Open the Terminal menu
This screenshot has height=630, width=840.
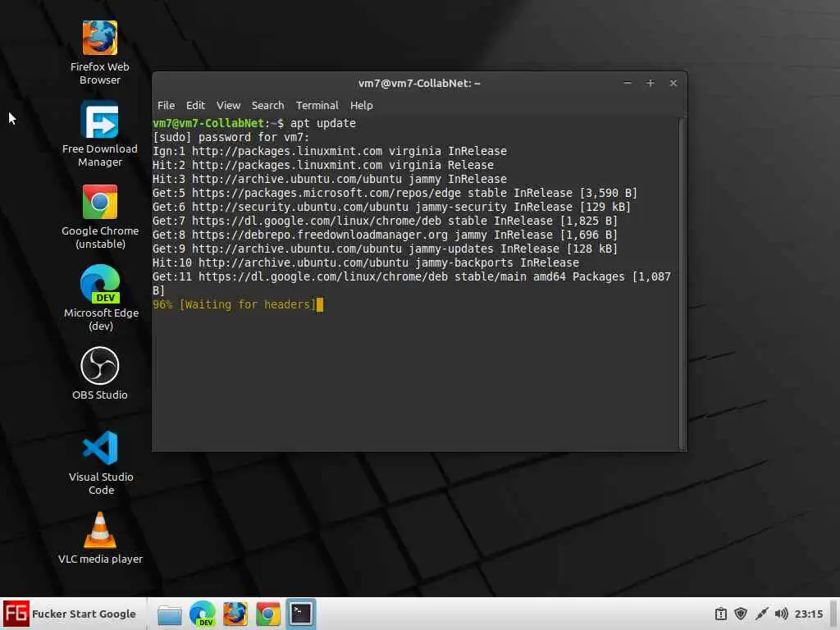click(x=317, y=106)
